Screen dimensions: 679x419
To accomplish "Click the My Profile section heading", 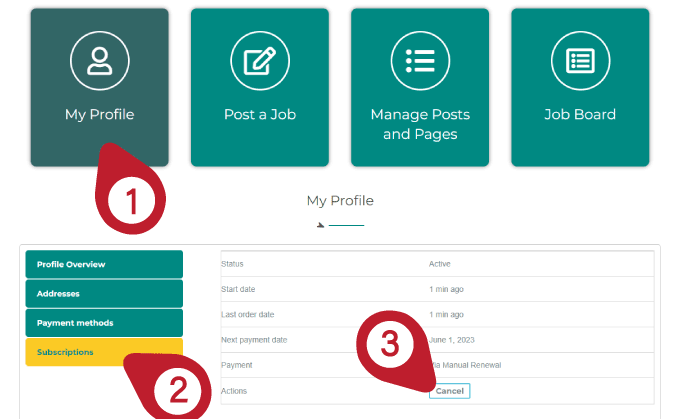I will pos(340,201).
